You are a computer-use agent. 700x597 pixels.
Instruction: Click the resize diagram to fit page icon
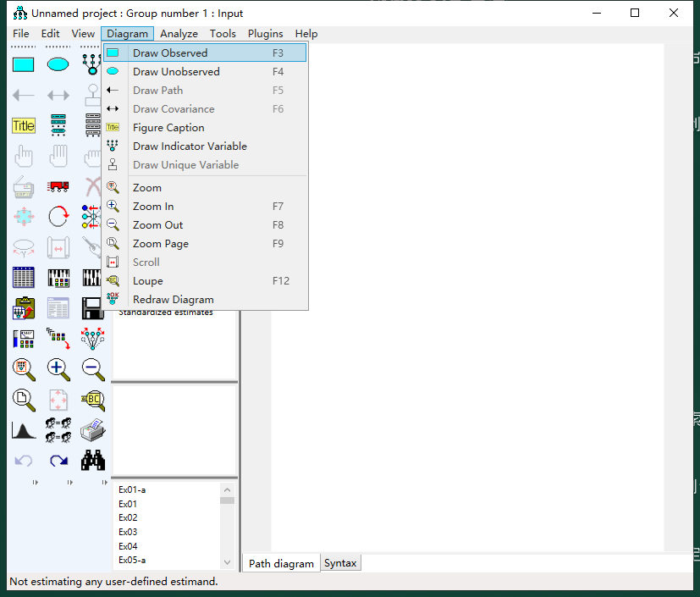tap(58, 400)
